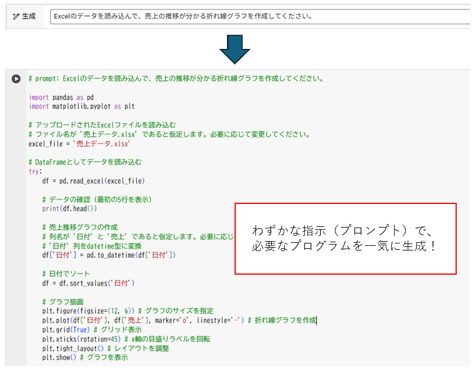Click the 生成 magic wand icon
Viewport: 475px width, 369px height.
(16, 16)
